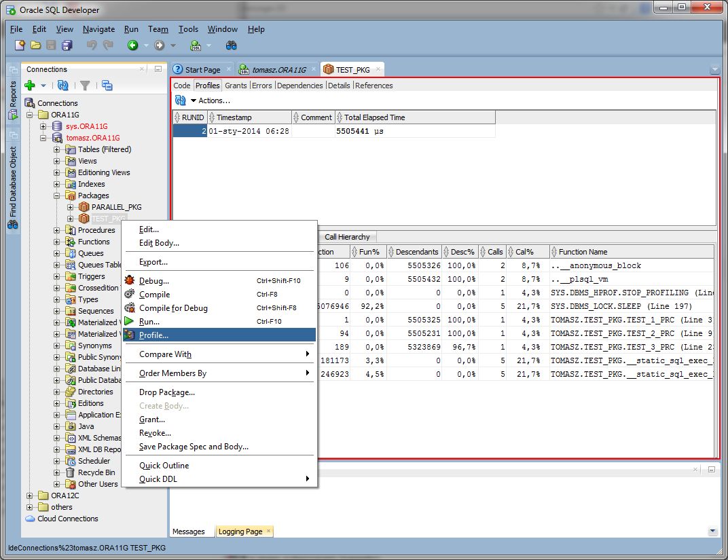Choose Profile... from the context menu
The width and height of the screenshot is (728, 560).
[219, 335]
